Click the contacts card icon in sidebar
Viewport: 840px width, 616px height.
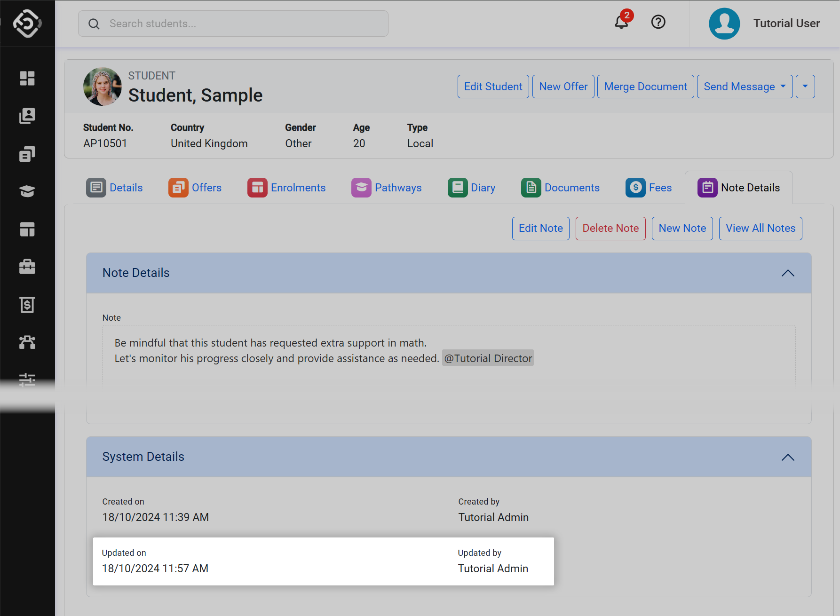(x=27, y=116)
